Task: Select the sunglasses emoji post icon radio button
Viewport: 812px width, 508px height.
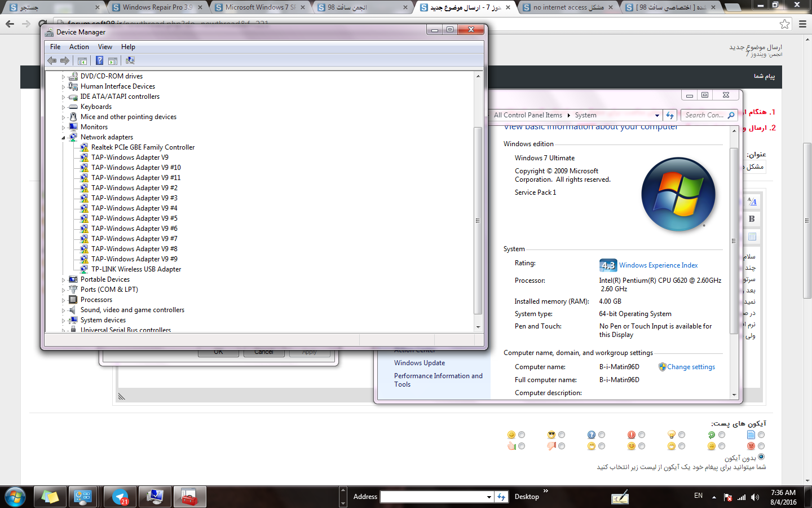Action: [562, 435]
